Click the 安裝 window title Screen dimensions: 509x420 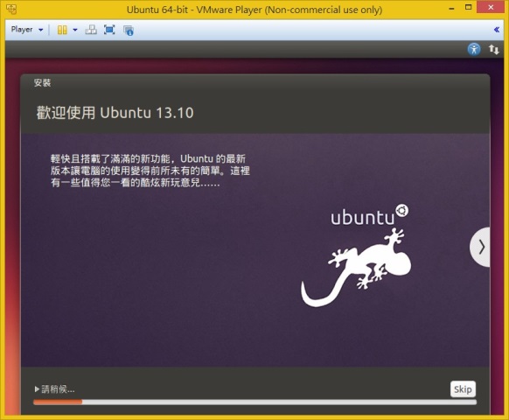coord(43,83)
